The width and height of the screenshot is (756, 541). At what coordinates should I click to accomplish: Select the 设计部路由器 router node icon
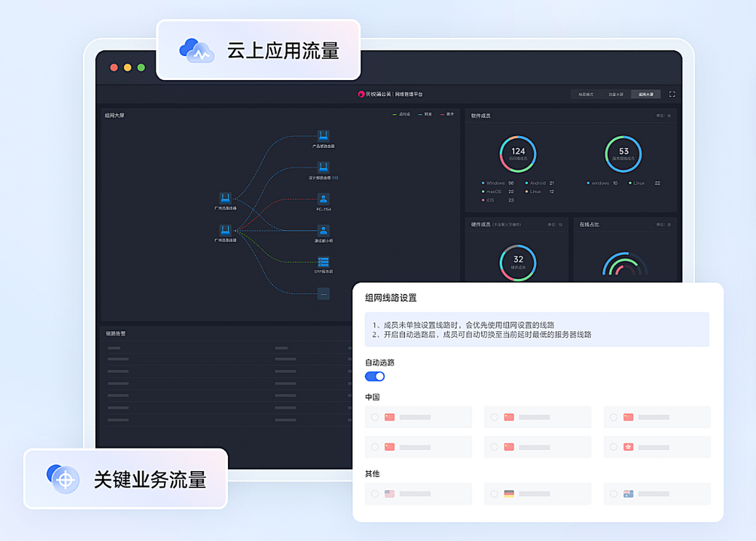tap(323, 168)
